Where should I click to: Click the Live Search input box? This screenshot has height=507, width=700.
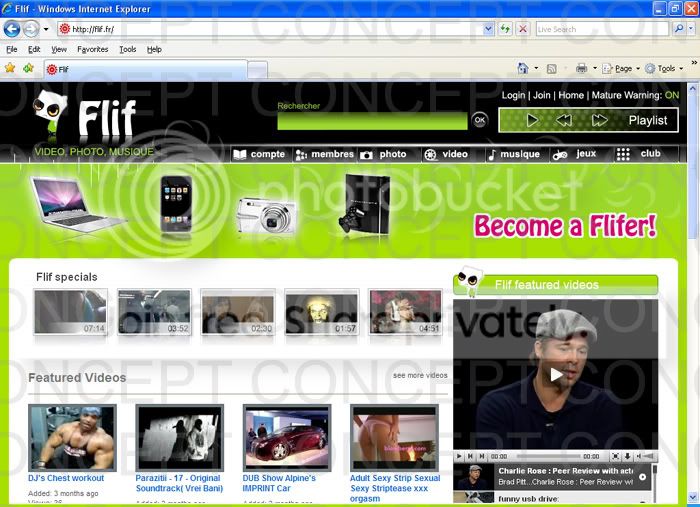602,29
